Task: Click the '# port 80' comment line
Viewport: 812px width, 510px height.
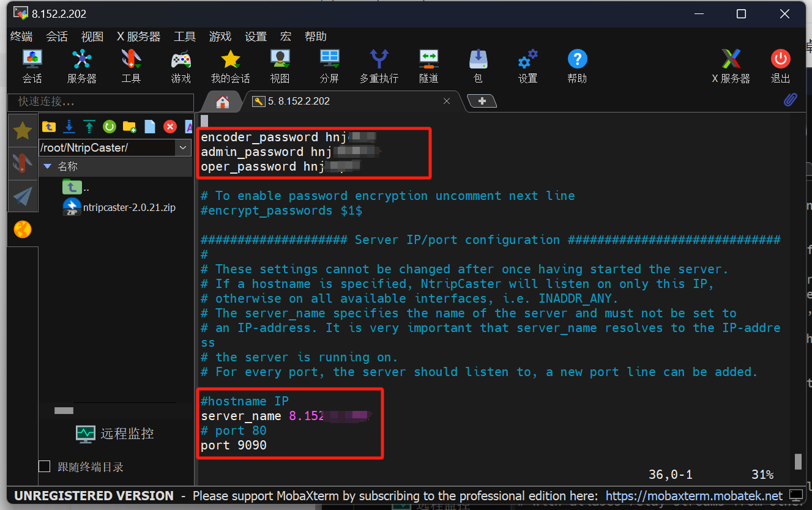Action: click(234, 431)
